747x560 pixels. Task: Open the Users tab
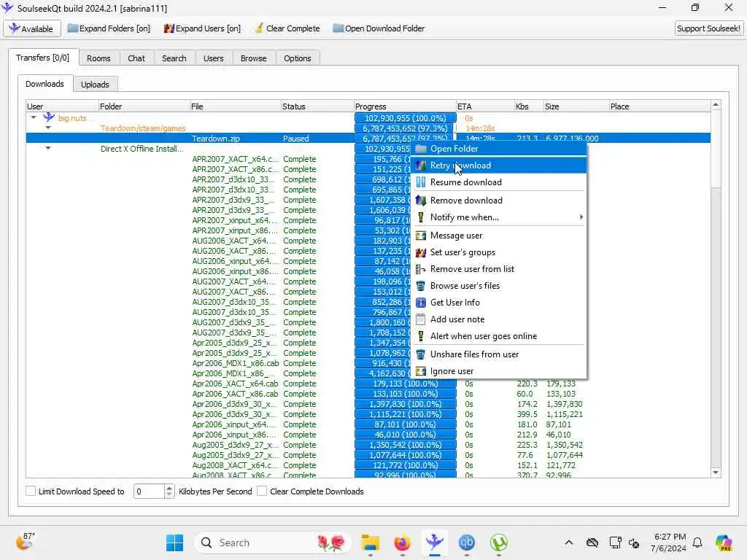click(x=214, y=58)
